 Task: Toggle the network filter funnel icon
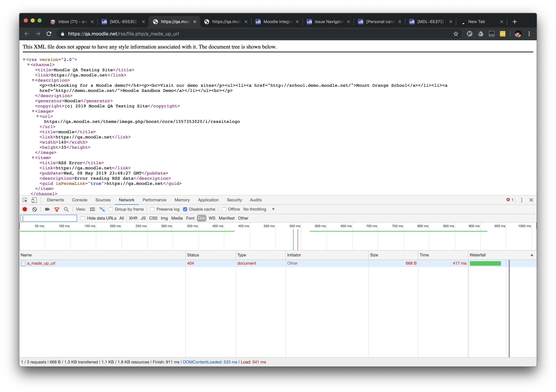57,209
